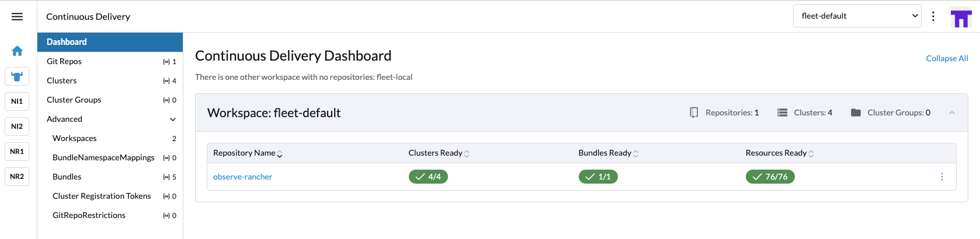Open the hamburger navigation menu
Image resolution: width=980 pixels, height=239 pixels.
(x=17, y=16)
